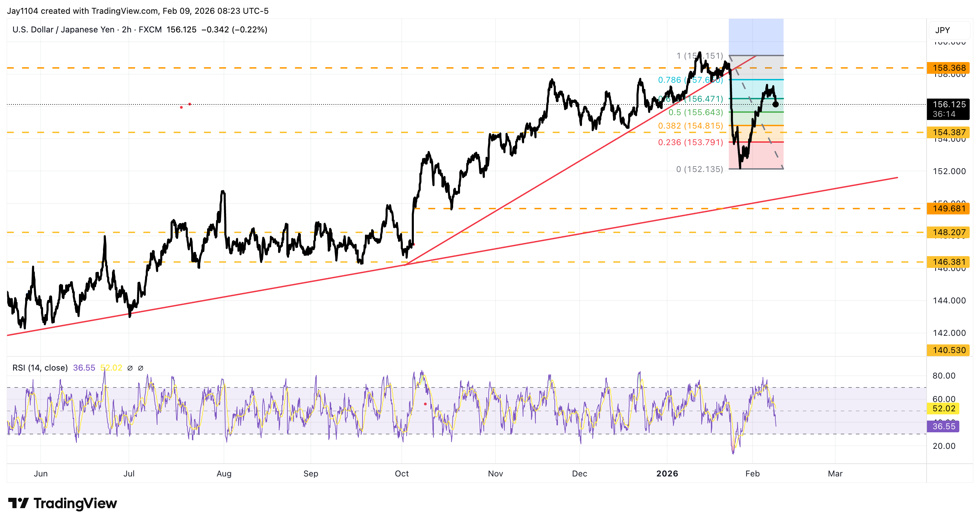Screen dimensions: 980x524
Task: Open RSI settings by clicking RSI (14, close)
Action: (40, 367)
